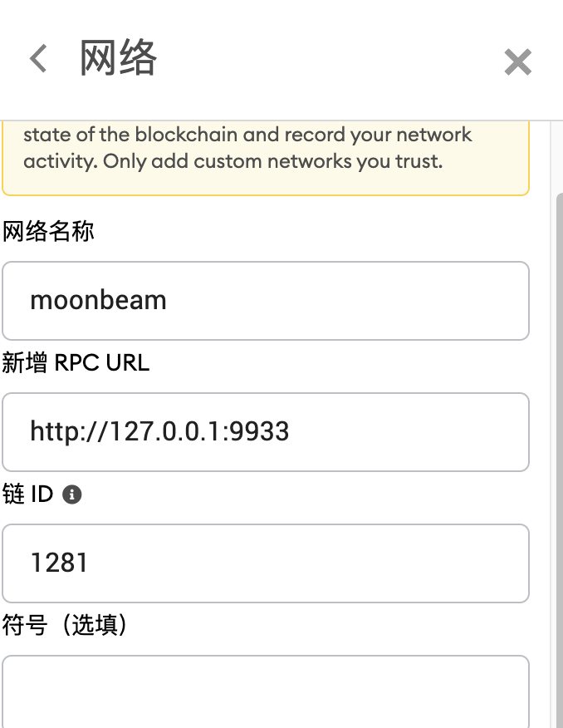563x728 pixels.
Task: Click the http://127.0.0.1:9933 URL text
Action: 160,431
